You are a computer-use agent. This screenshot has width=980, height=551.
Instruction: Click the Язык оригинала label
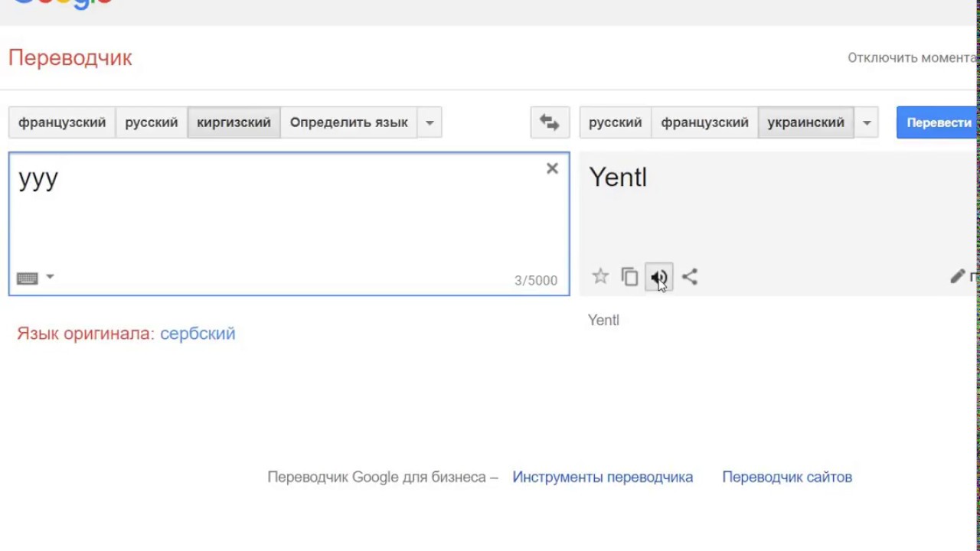pos(86,334)
